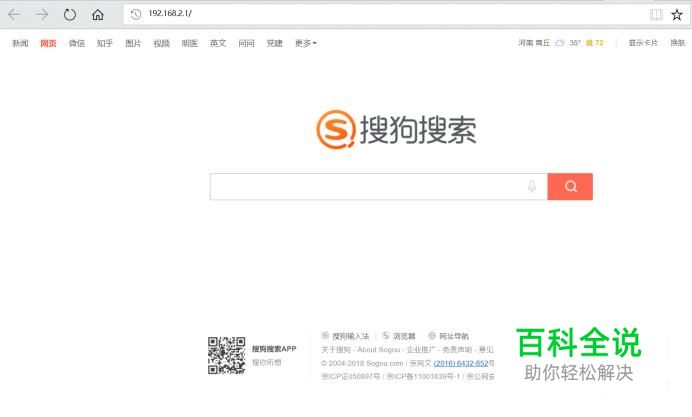
Task: Open the 网址导航 text link
Action: click(x=454, y=336)
